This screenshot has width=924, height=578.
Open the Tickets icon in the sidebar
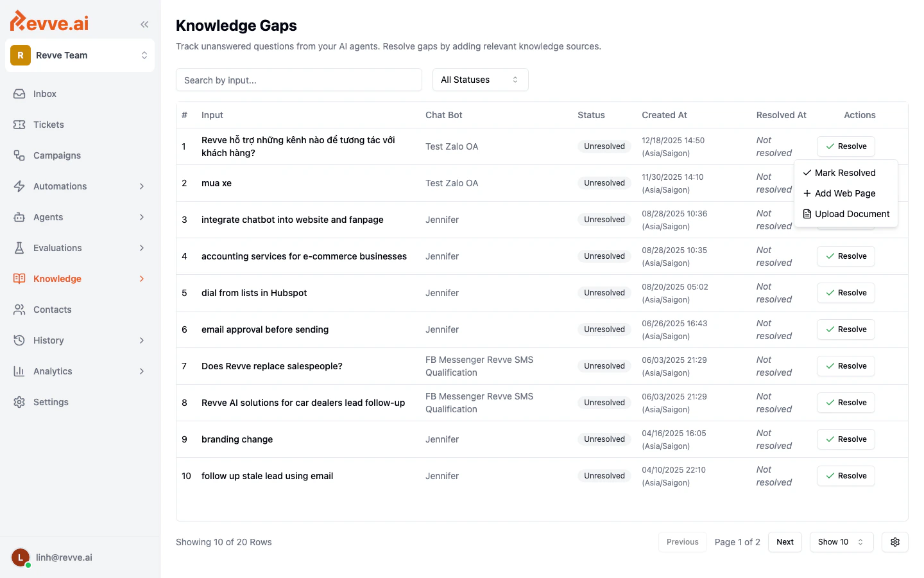(x=19, y=125)
